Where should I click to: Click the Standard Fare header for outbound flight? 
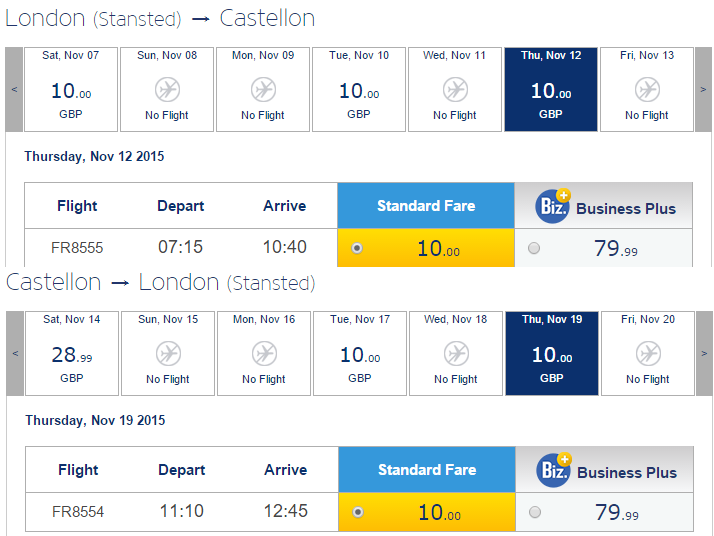pos(426,206)
